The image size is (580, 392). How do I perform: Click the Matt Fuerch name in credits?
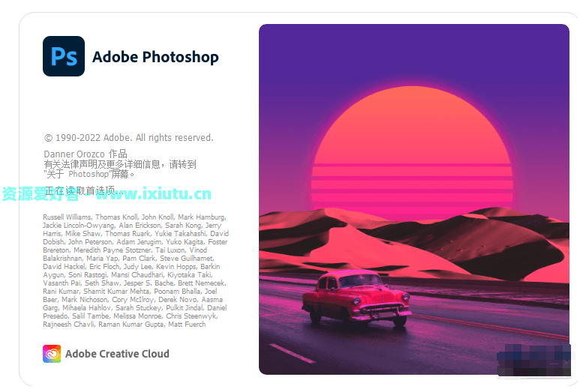coord(187,325)
